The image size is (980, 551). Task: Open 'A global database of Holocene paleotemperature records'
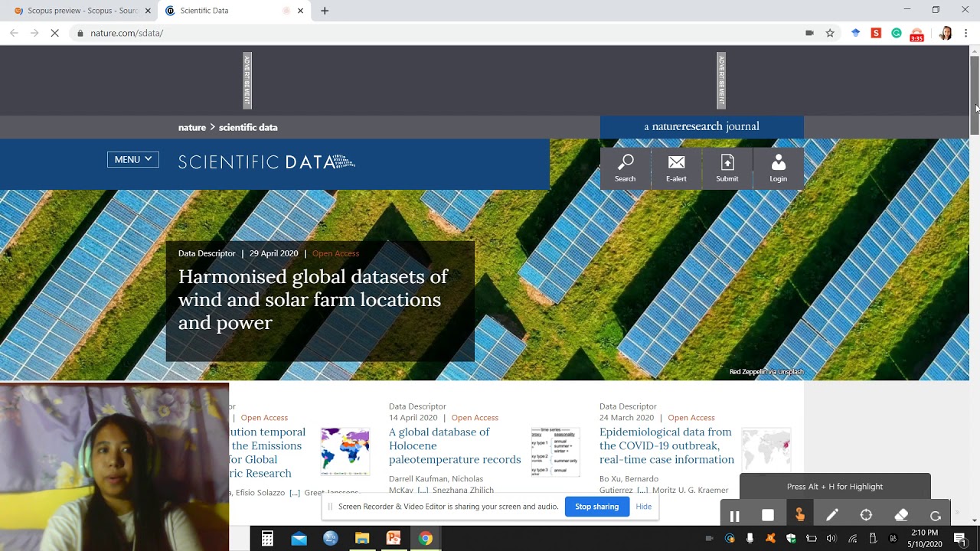455,445
